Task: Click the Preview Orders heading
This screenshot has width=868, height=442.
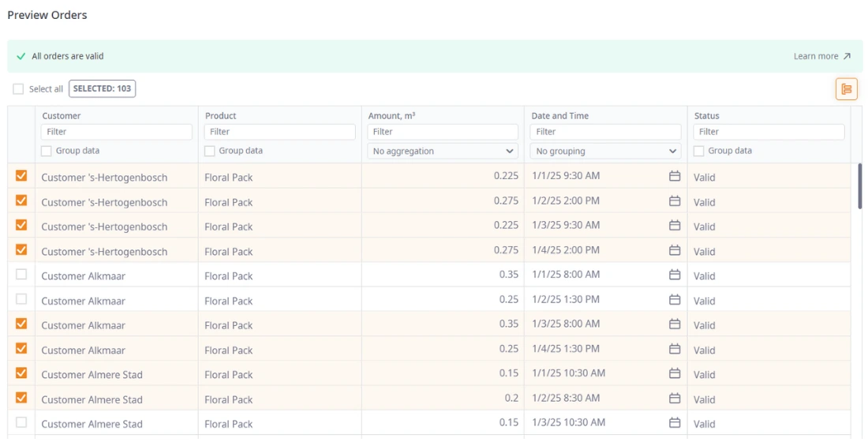Action: click(47, 15)
